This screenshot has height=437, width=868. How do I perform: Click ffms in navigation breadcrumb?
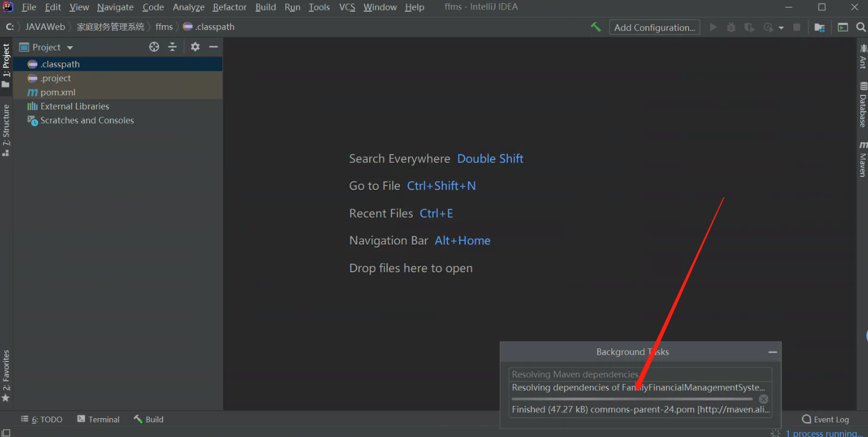(x=164, y=27)
